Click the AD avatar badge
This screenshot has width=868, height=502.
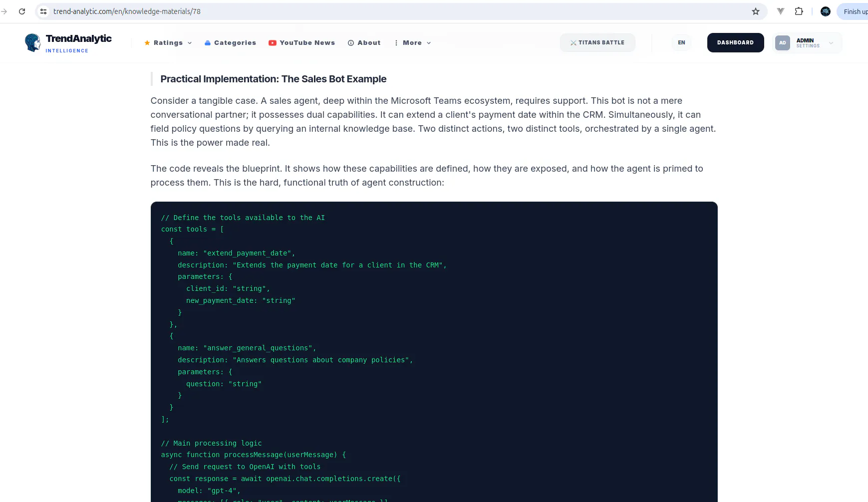(x=783, y=43)
